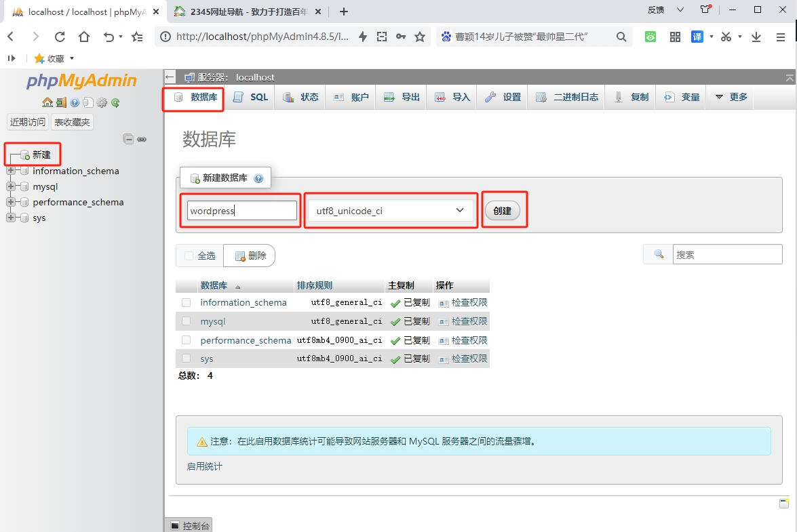This screenshot has height=532, width=797.
Task: Check the 全选 checkbox
Action: [189, 256]
